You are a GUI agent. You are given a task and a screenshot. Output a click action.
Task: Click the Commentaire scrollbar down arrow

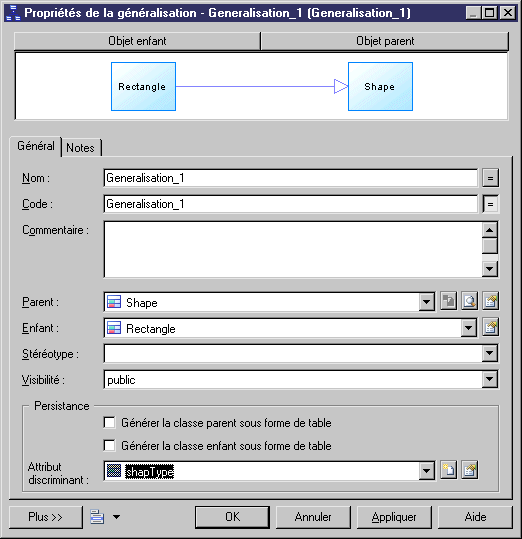pyautogui.click(x=490, y=269)
